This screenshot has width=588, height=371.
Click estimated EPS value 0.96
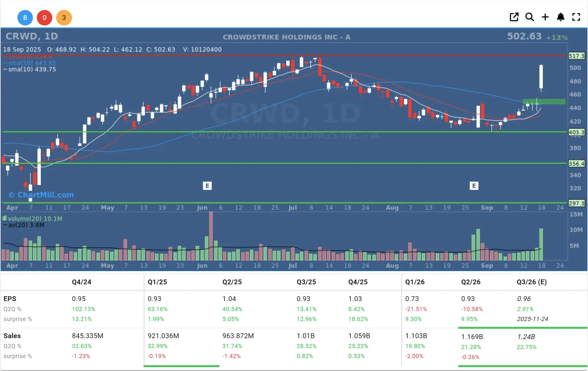coord(524,299)
